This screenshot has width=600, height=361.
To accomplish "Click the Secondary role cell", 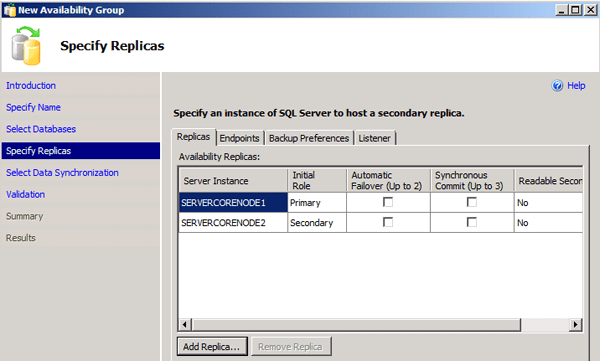I will coord(317,223).
